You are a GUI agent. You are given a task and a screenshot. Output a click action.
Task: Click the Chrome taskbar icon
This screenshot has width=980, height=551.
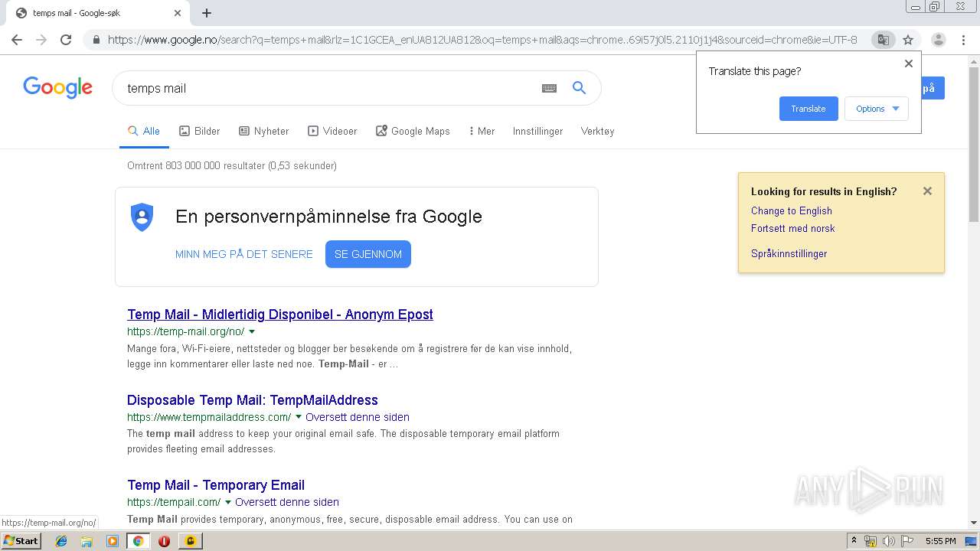[139, 541]
